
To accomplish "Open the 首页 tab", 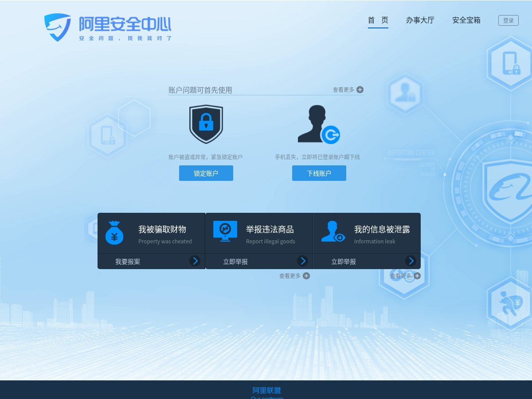I will [378, 20].
